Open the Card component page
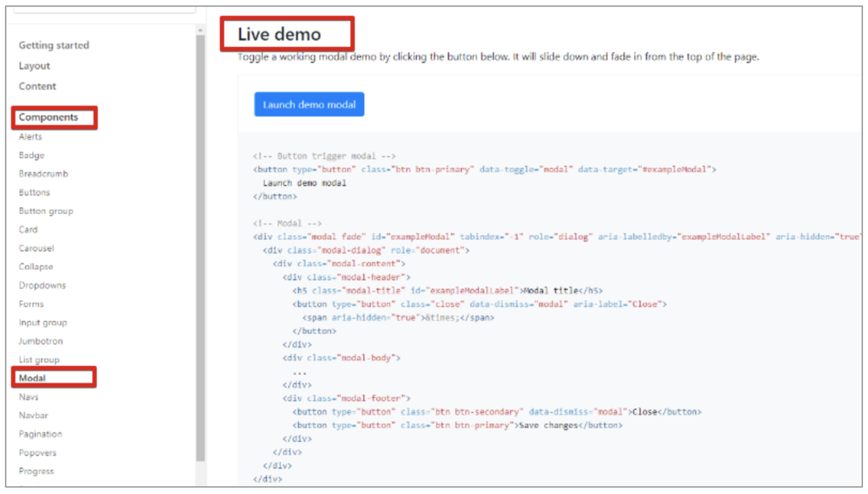This screenshot has width=868, height=494. coord(28,229)
